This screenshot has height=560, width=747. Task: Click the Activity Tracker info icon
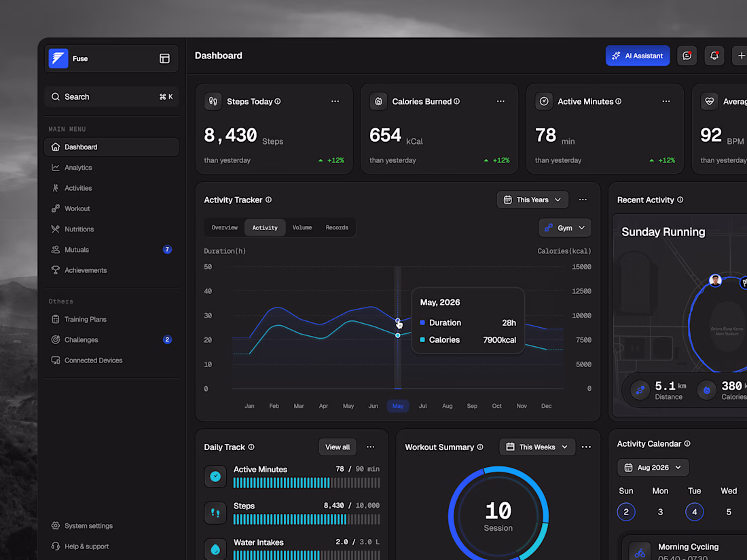(269, 200)
